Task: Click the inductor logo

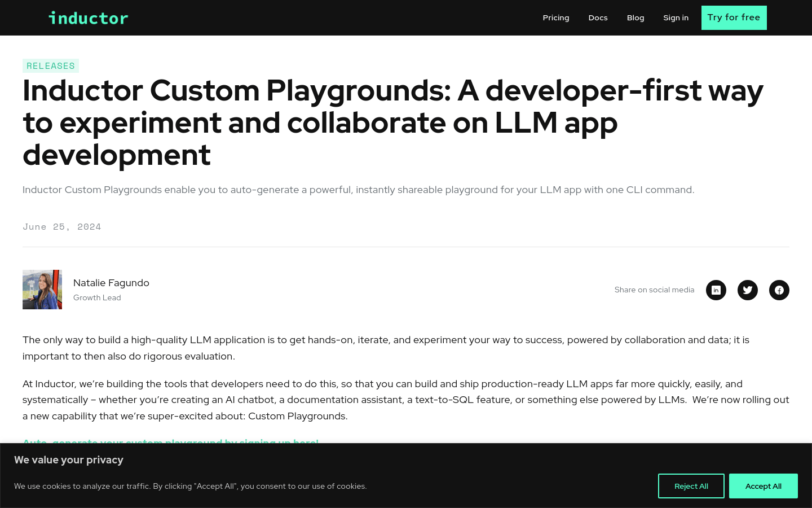Action: point(89,18)
